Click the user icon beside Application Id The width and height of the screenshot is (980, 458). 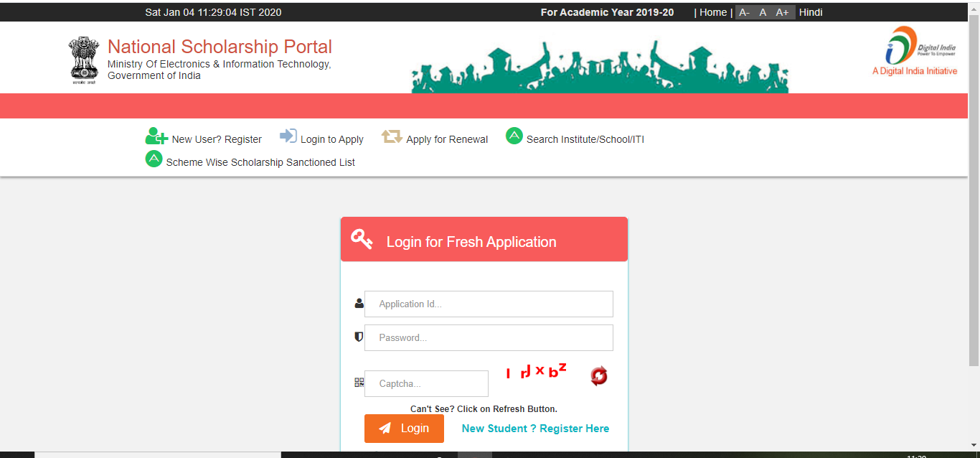click(359, 304)
